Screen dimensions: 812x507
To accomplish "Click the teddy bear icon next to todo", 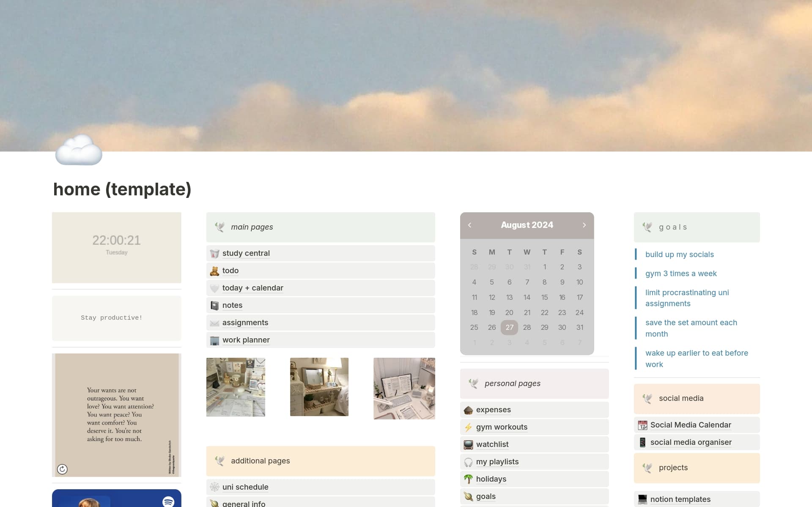I will (x=215, y=271).
